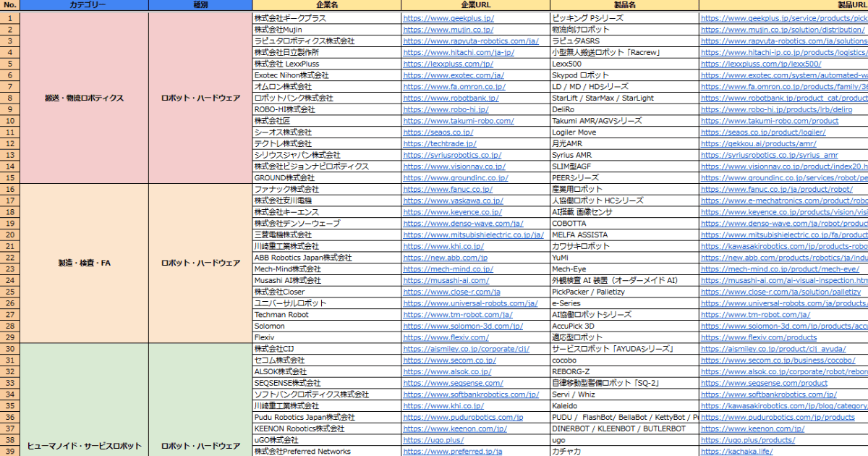
Task: Click the Mech-Mind株式会社 company cell
Action: tap(326, 269)
